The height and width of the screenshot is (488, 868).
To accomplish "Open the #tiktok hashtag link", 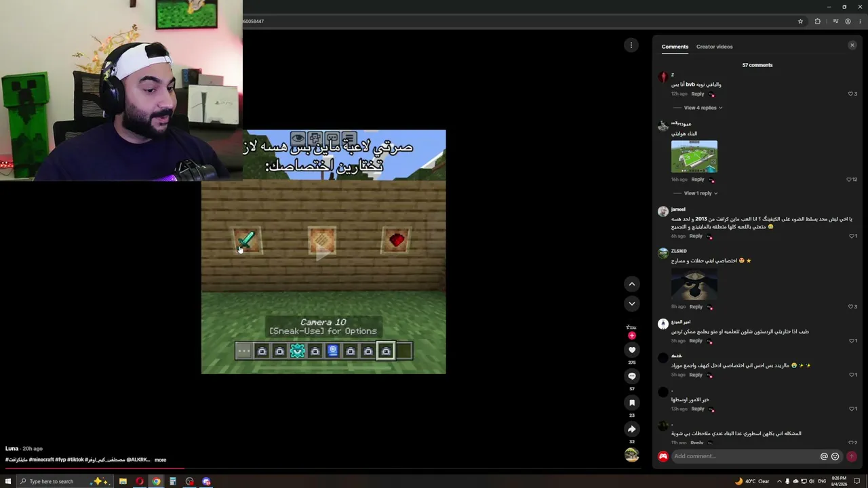I will coord(75,460).
